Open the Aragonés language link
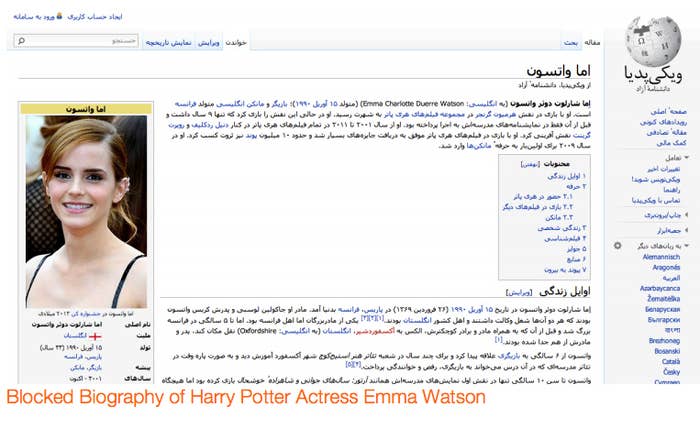 [666, 267]
